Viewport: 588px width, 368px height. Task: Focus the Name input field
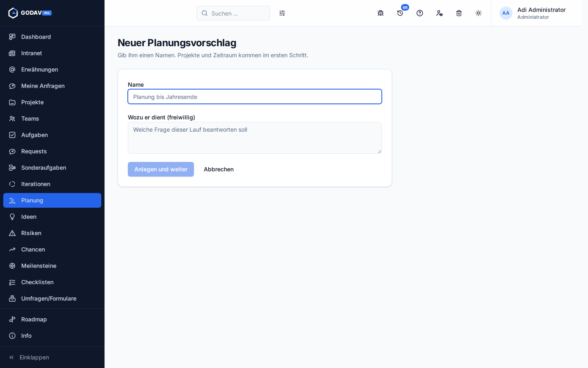(255, 96)
